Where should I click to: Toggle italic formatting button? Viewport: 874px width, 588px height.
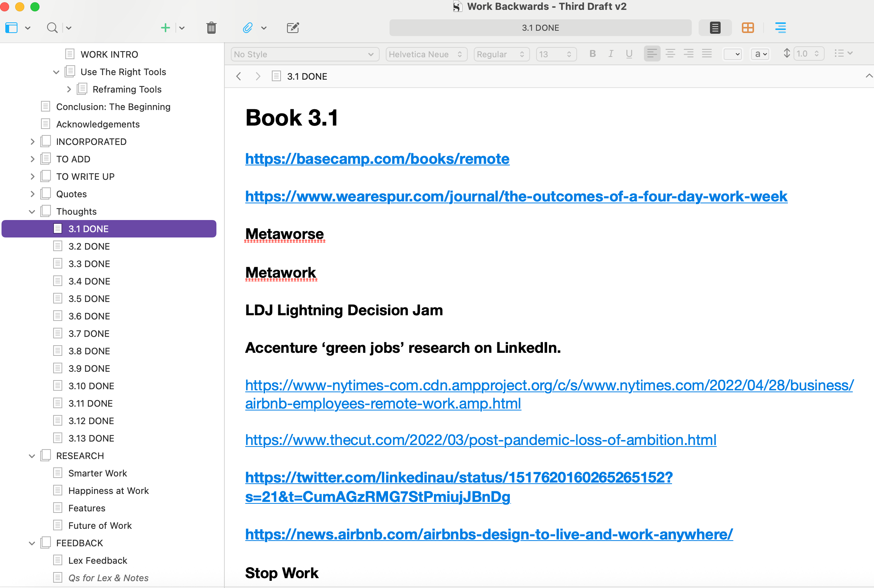click(x=611, y=54)
